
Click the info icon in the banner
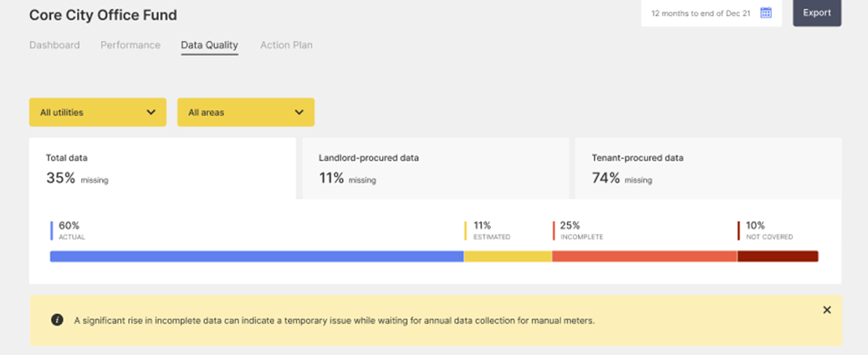tap(57, 320)
